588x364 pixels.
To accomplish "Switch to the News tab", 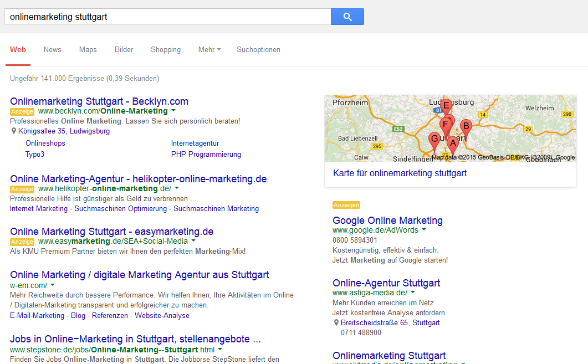I will pos(52,49).
